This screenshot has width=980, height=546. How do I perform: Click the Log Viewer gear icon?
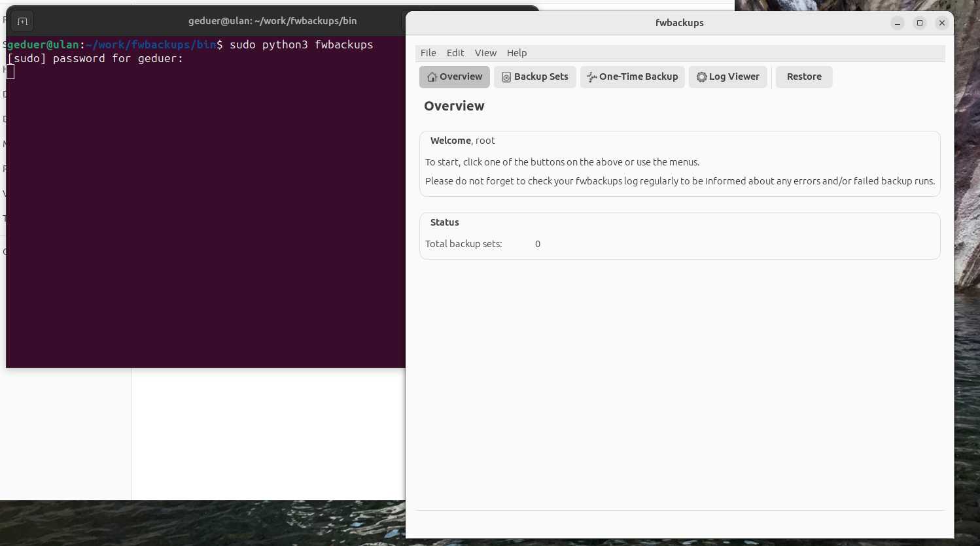click(701, 77)
